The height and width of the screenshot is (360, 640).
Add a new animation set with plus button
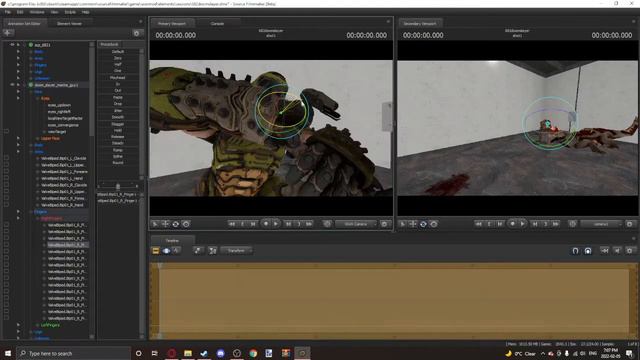point(8,33)
